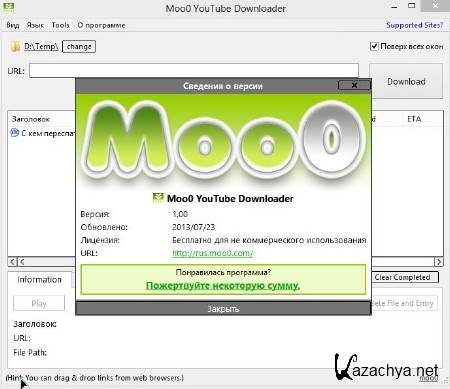
Task: Click the video entry icon in list
Action: point(15,133)
